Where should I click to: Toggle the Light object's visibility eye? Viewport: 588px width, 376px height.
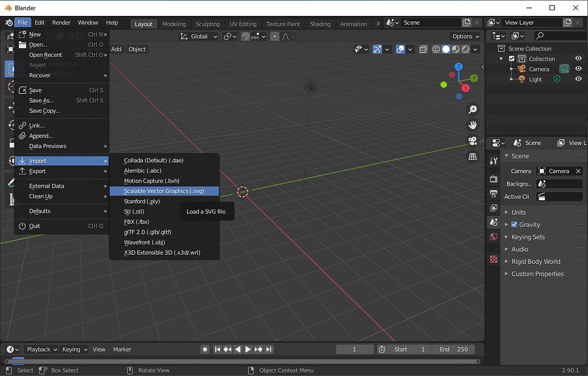click(x=578, y=79)
